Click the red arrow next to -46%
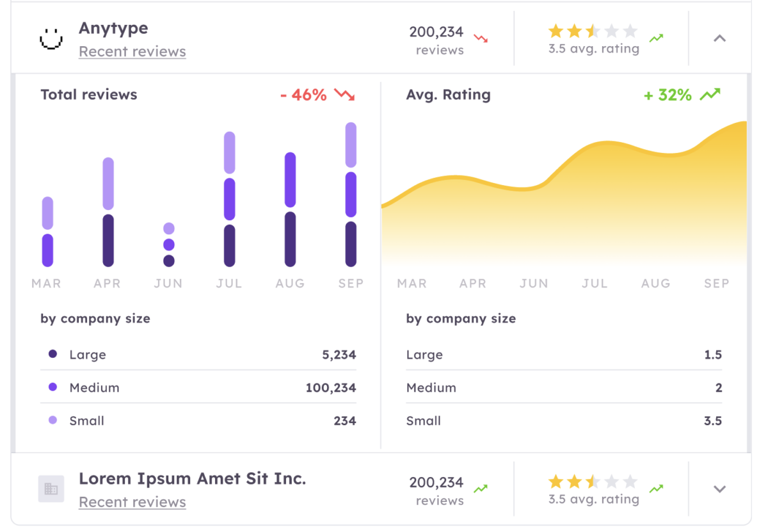Image resolution: width=768 pixels, height=532 pixels. click(x=344, y=95)
